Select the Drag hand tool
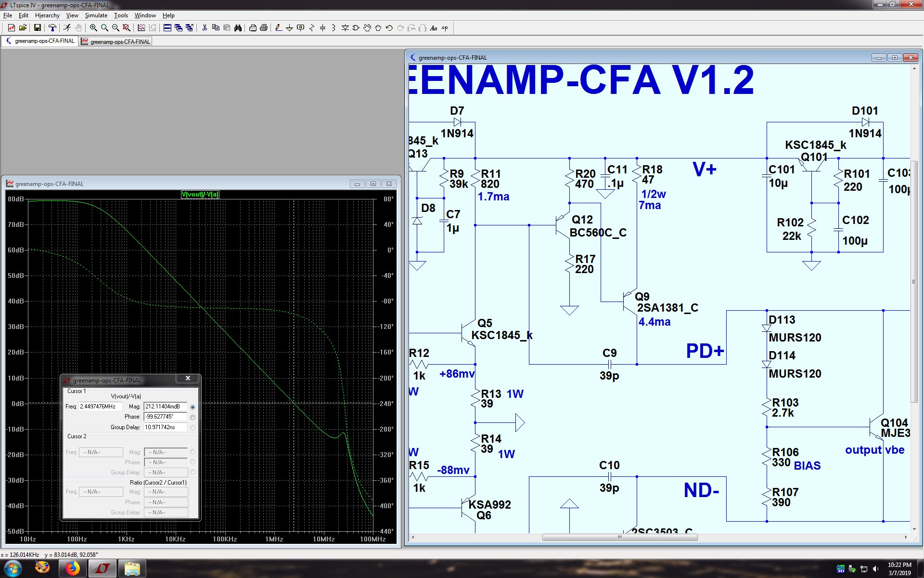Screen dimensions: 924x578 [x=378, y=28]
